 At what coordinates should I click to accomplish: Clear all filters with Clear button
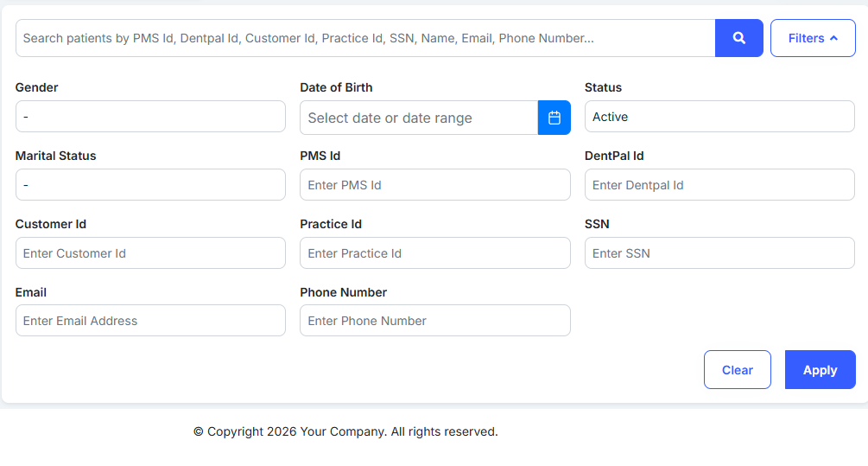pyautogui.click(x=737, y=370)
